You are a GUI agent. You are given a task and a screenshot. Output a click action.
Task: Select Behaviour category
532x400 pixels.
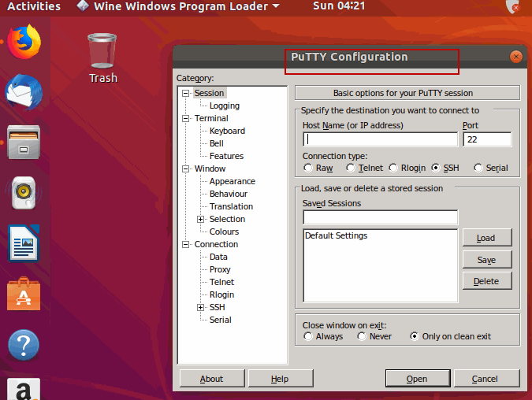coord(229,194)
